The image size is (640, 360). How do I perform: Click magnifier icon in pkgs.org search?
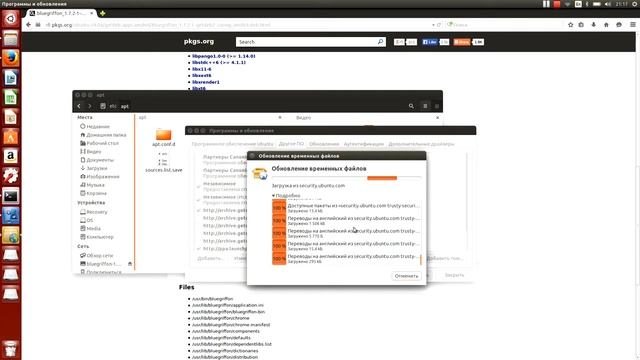(380, 42)
